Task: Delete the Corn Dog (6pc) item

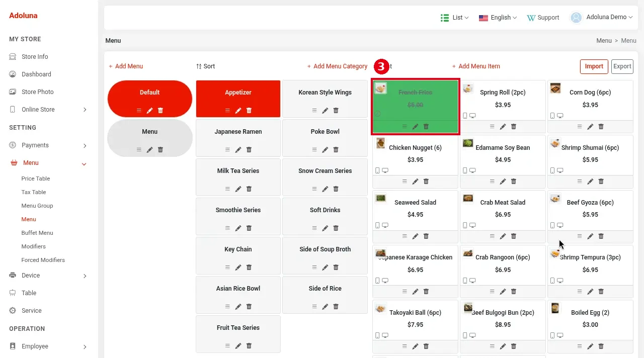Action: [601, 127]
